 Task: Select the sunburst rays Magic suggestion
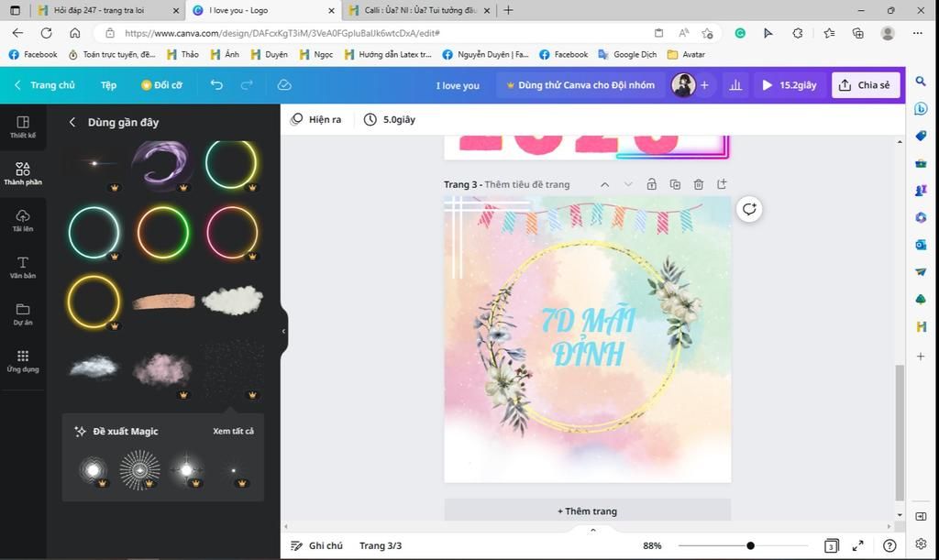pos(139,470)
